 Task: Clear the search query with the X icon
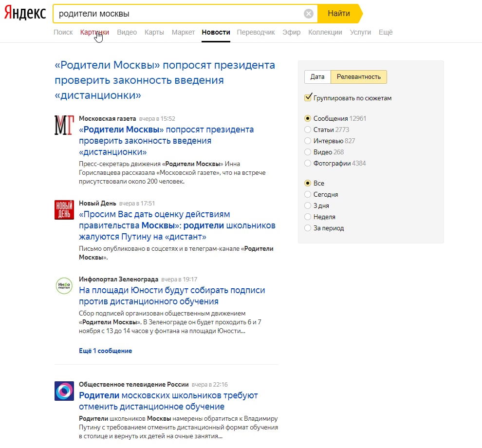(309, 14)
